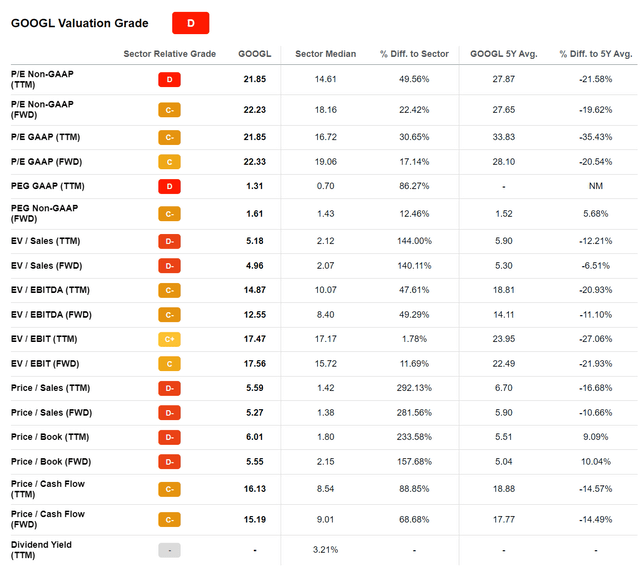Click the D- grade badge for Price / Sales (TTM)

(169, 388)
